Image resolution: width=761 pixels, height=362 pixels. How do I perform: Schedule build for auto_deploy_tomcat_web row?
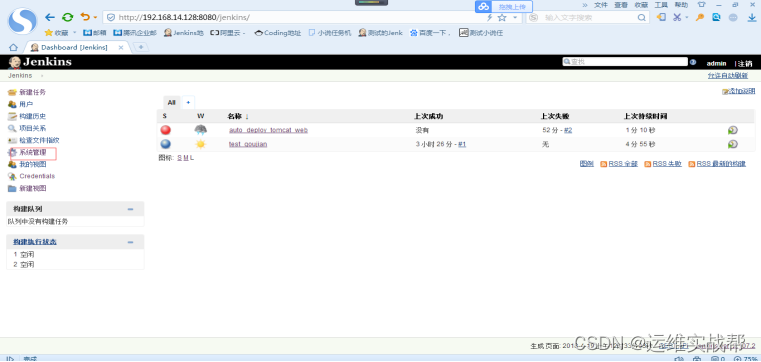tap(732, 130)
